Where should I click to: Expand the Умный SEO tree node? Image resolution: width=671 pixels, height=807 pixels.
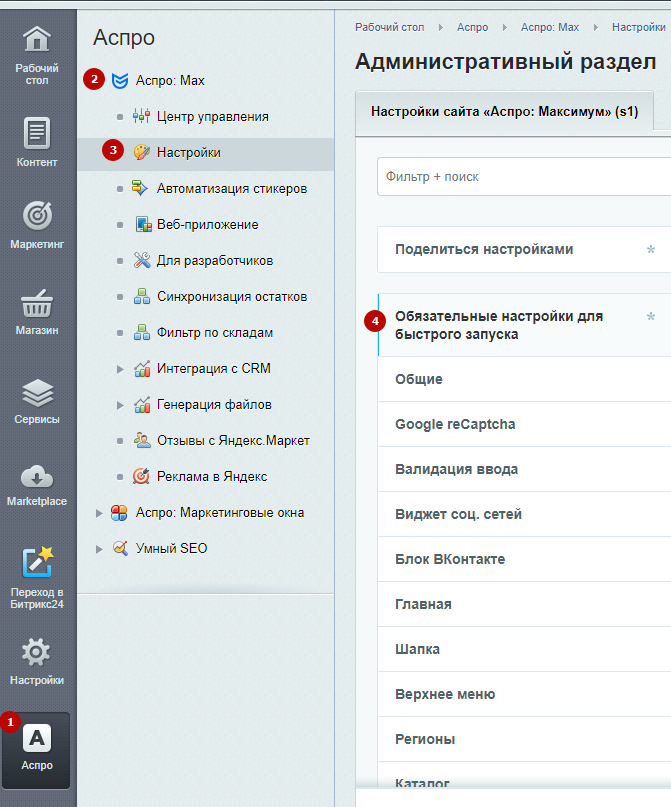click(99, 549)
